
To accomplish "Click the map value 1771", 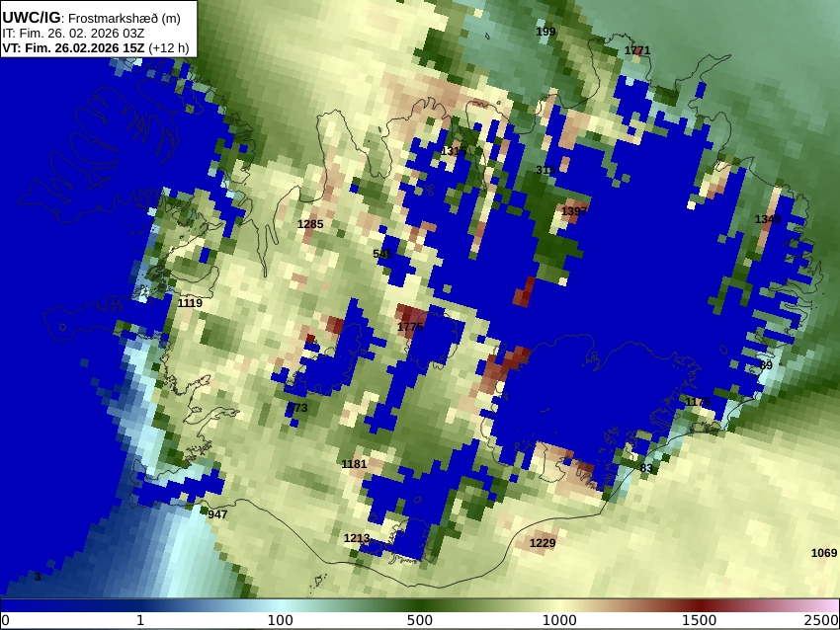I will (637, 50).
